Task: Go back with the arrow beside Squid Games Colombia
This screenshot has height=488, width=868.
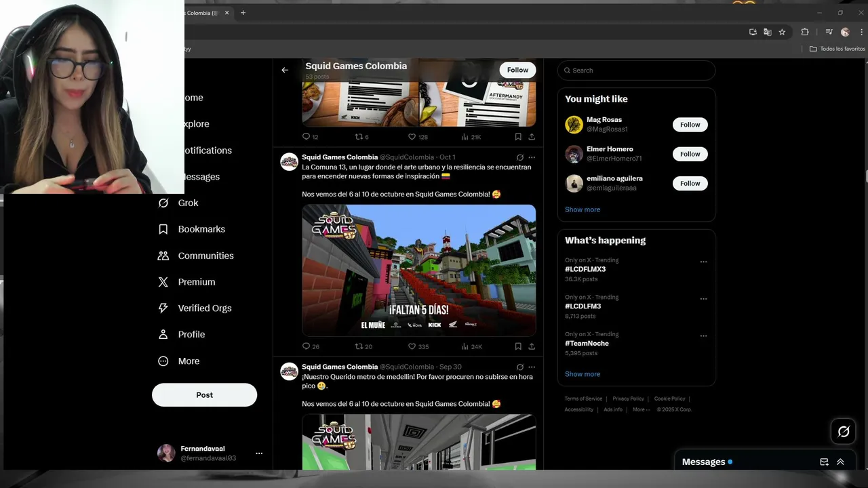Action: tap(285, 70)
